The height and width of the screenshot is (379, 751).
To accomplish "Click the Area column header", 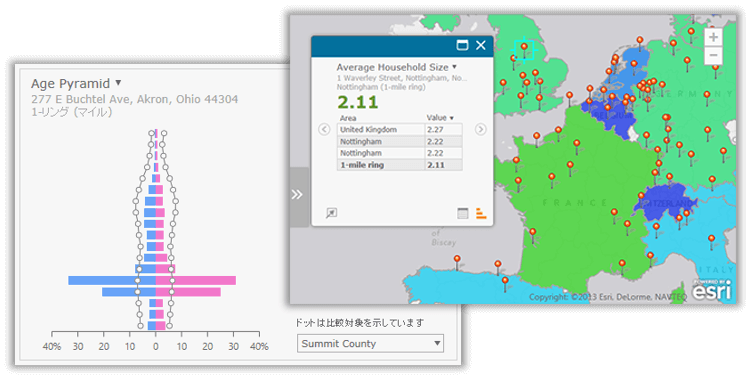I will (348, 118).
